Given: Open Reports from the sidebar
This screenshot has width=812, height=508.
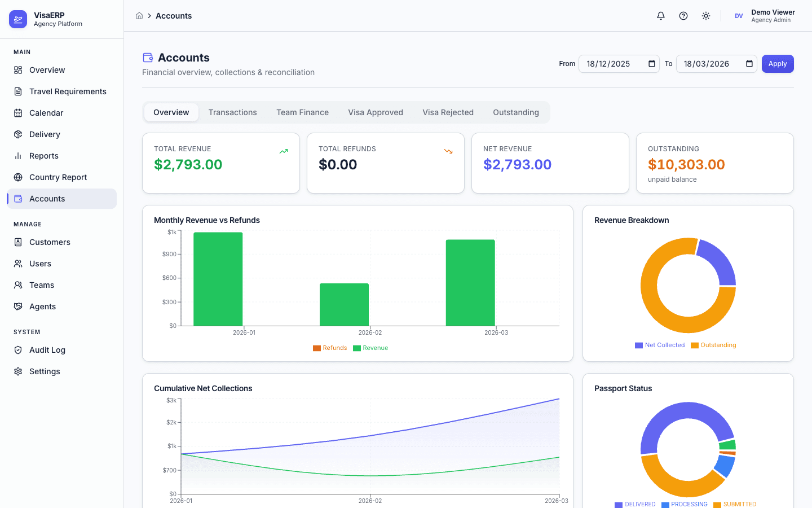Looking at the screenshot, I should (43, 156).
